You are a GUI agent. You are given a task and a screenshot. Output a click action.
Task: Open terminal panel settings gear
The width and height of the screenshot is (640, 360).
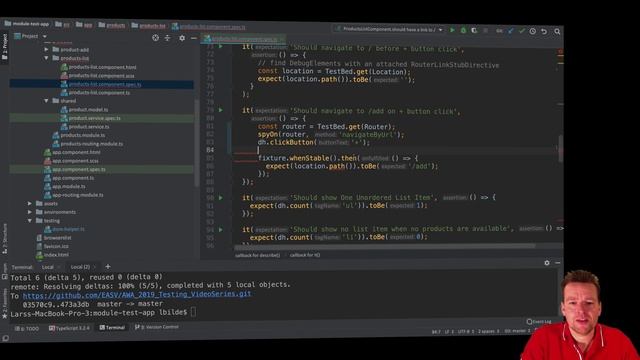click(x=547, y=263)
